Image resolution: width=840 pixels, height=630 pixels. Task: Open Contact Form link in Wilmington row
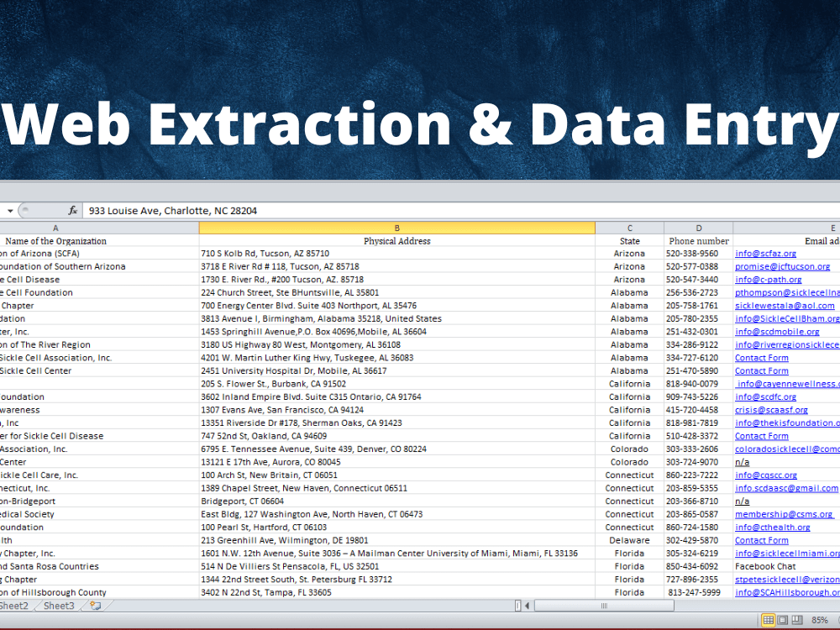pos(762,540)
